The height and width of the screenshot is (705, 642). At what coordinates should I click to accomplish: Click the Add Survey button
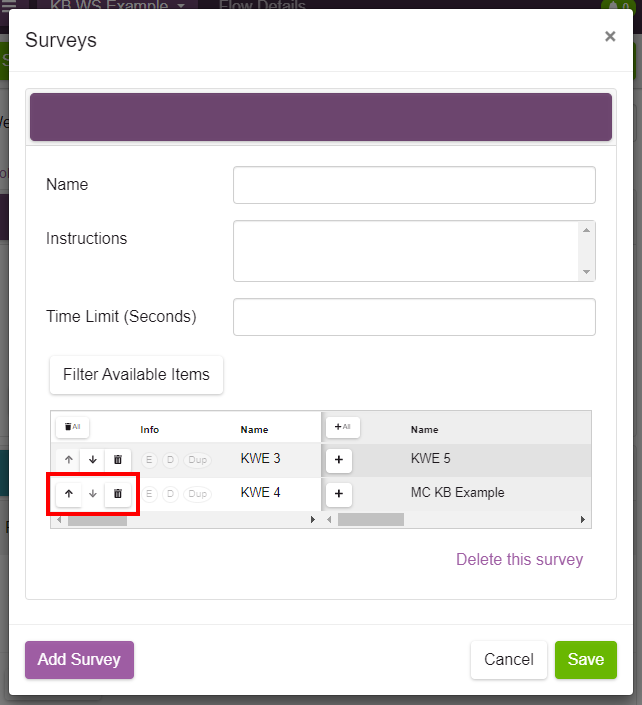(x=79, y=660)
